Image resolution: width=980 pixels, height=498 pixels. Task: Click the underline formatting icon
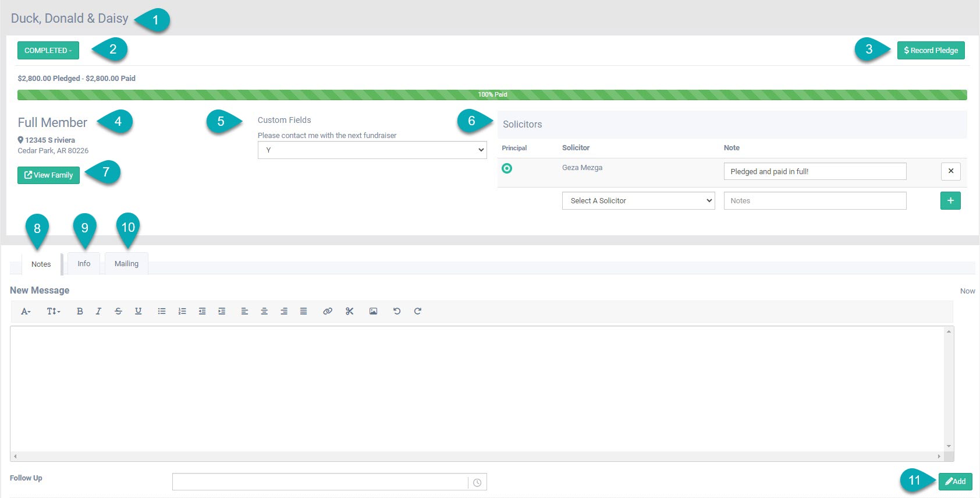click(x=139, y=312)
